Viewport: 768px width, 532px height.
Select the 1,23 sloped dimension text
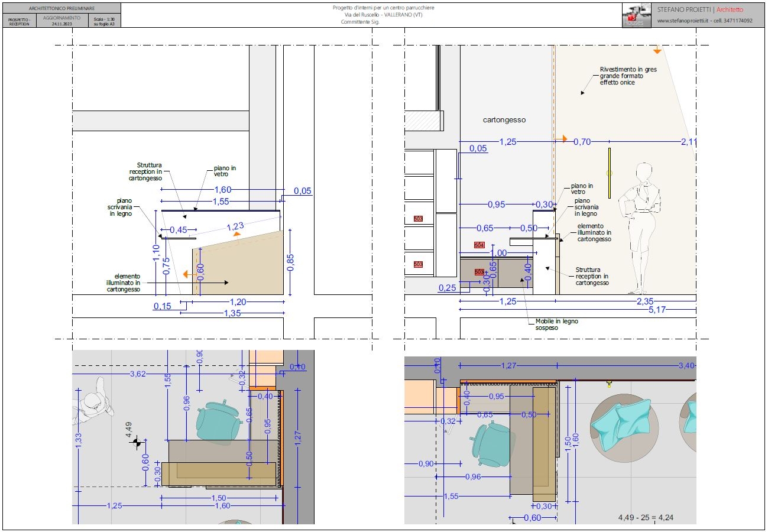pyautogui.click(x=235, y=225)
